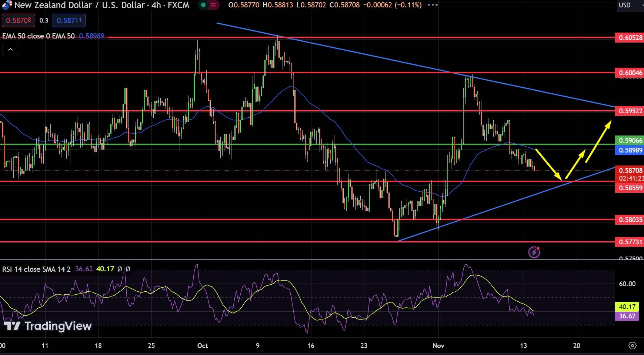Click the 0.59522 price label
644x355 pixels.
(629, 111)
